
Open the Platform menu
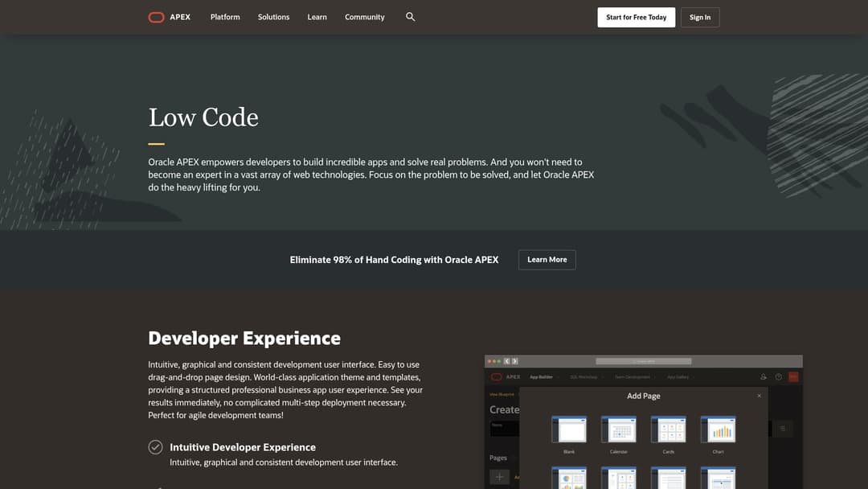[x=225, y=17]
